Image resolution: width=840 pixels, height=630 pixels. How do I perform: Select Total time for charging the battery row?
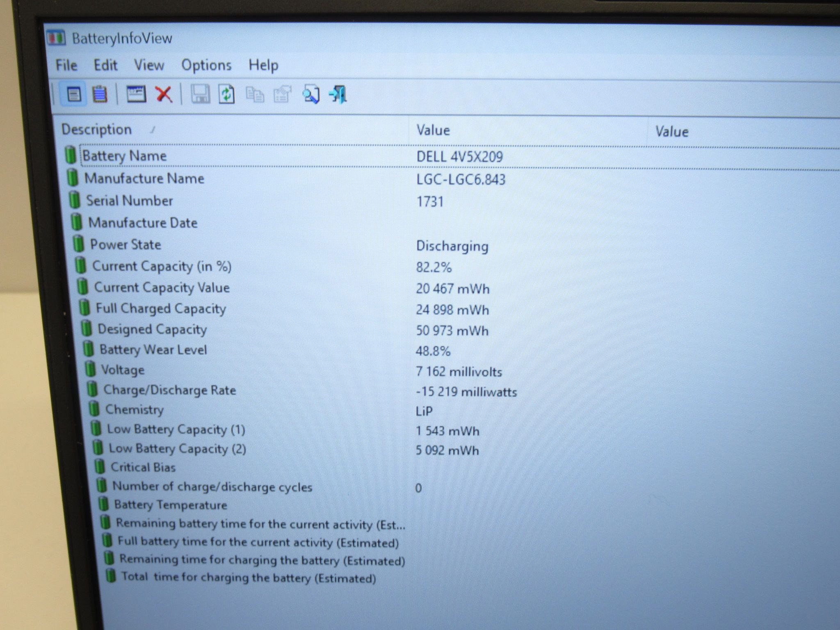tap(249, 577)
